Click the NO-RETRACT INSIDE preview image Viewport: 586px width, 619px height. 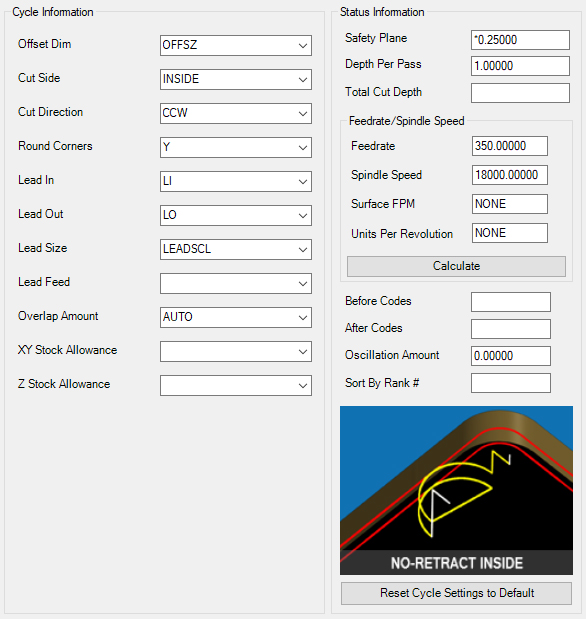tap(456, 490)
